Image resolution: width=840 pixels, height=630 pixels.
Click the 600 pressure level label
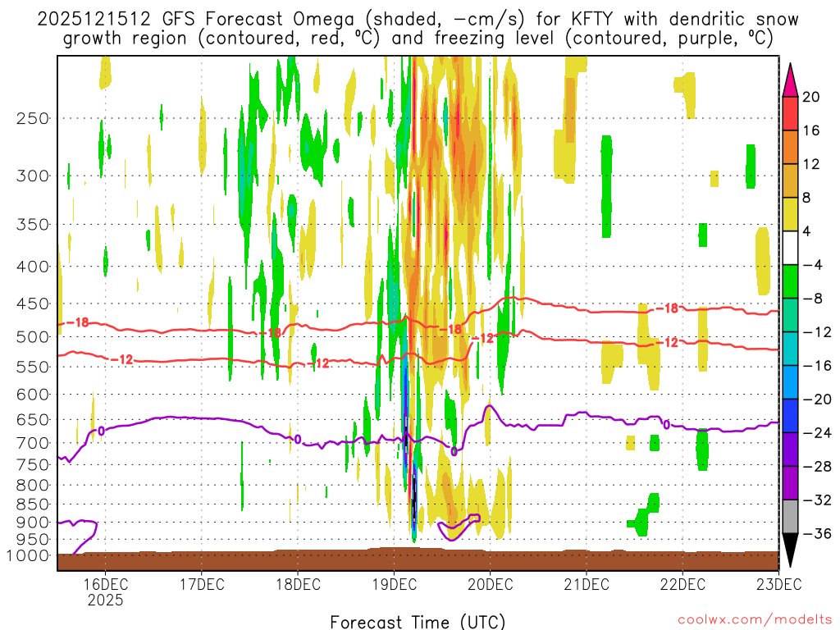click(x=33, y=395)
